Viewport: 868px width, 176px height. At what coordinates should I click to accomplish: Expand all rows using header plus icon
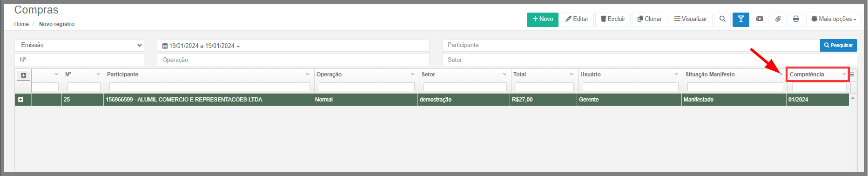(x=23, y=75)
